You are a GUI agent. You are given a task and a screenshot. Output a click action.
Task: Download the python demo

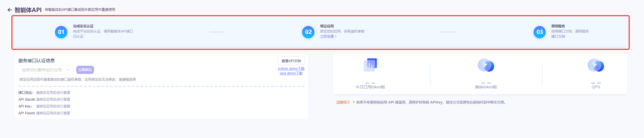[291, 69]
